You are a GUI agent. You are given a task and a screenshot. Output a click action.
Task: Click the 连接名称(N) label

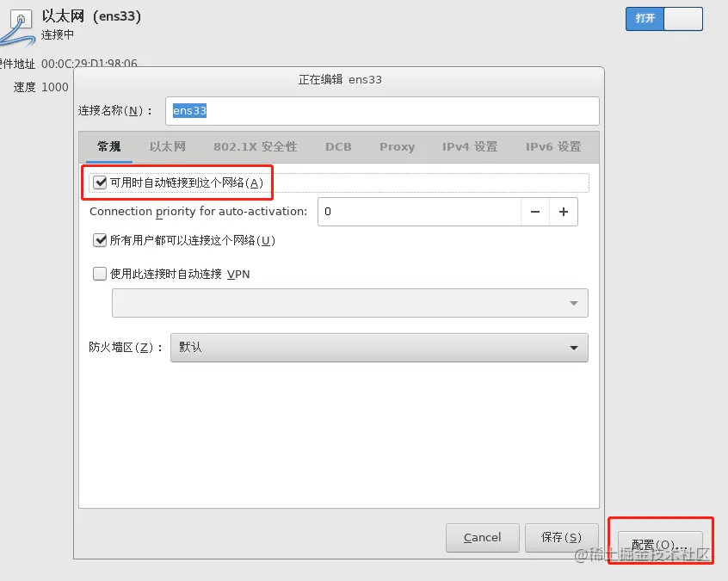point(114,111)
